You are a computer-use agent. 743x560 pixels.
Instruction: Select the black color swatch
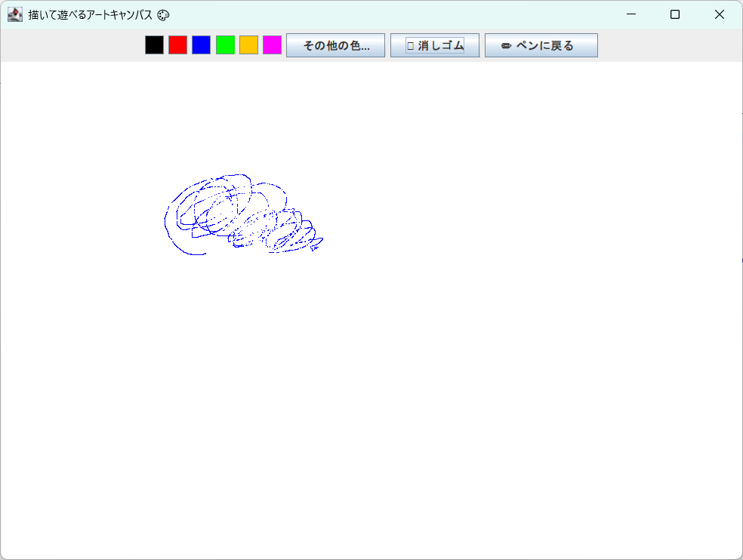click(154, 45)
